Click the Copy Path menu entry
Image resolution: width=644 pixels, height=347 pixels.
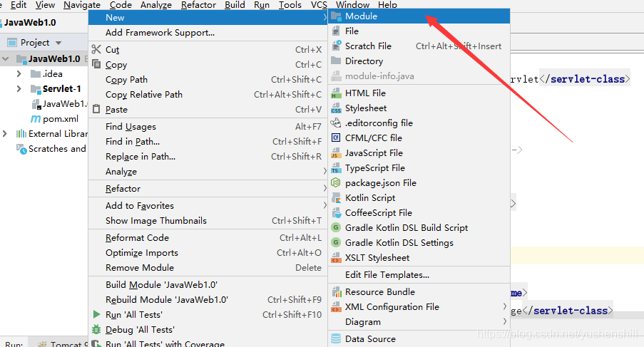point(208,80)
